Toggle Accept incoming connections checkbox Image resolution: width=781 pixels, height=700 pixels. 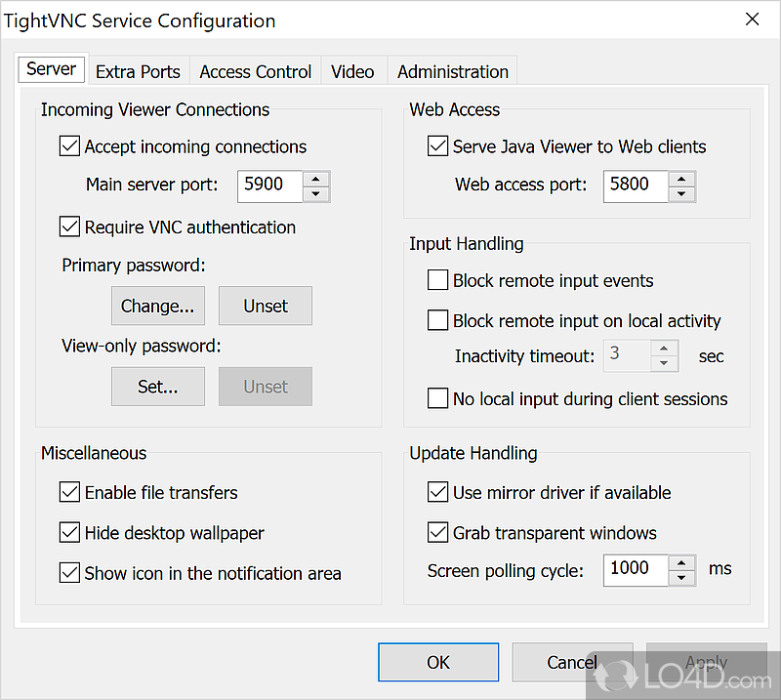(69, 146)
